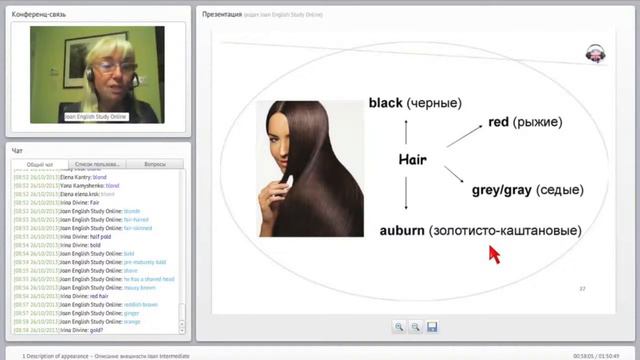Click the 'auburn (золотисто-каштановые)' text
The height and width of the screenshot is (360, 640).
480,231
